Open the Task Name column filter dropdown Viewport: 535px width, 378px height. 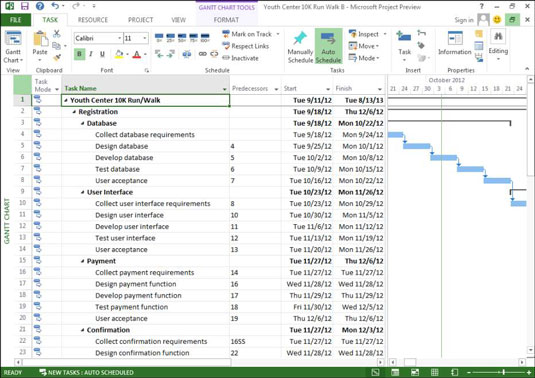pos(225,89)
